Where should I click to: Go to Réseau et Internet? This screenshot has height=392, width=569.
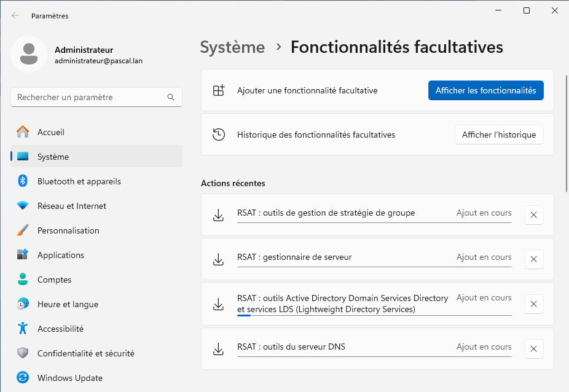click(96, 206)
